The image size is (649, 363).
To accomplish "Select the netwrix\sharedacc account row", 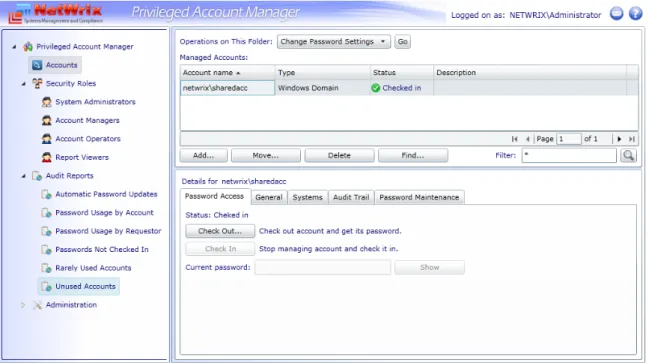I will point(409,88).
